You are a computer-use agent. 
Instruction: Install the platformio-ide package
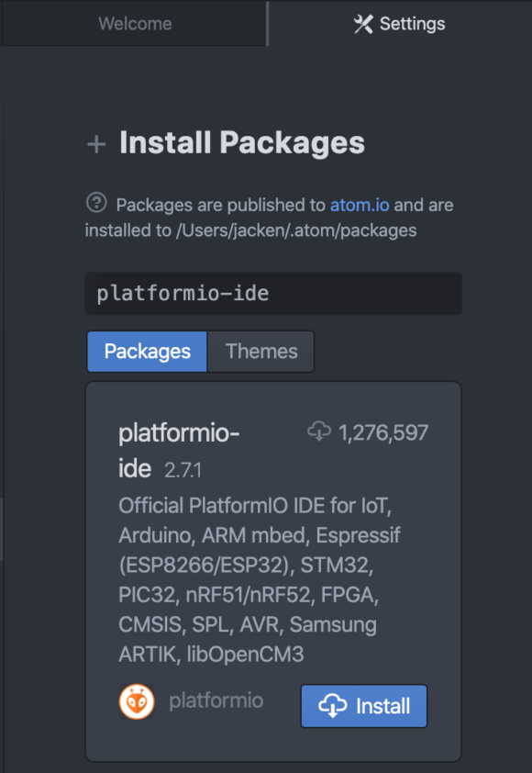[x=364, y=706]
